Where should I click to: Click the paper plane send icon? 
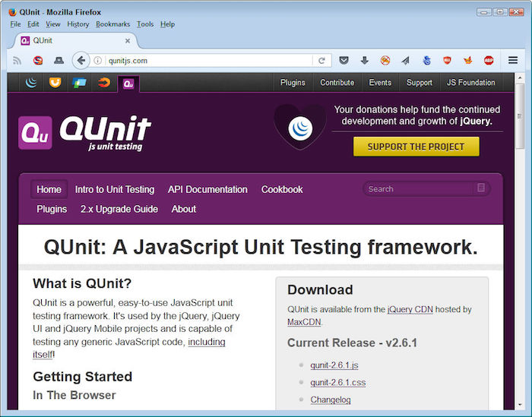[x=405, y=61]
